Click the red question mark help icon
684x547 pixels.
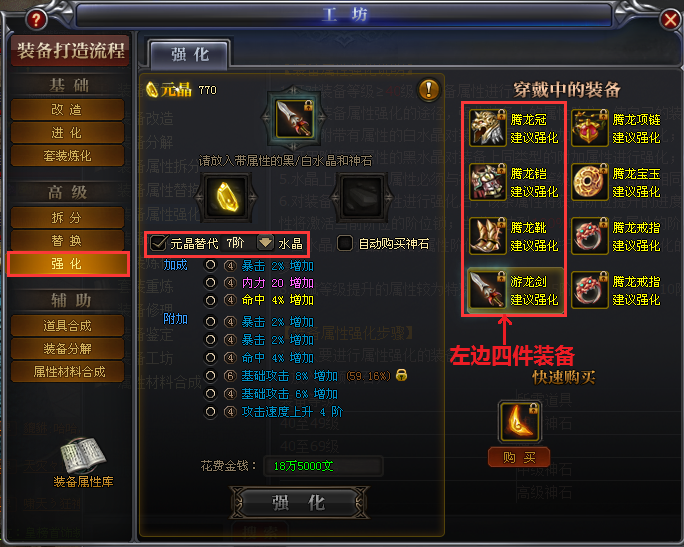pos(36,19)
